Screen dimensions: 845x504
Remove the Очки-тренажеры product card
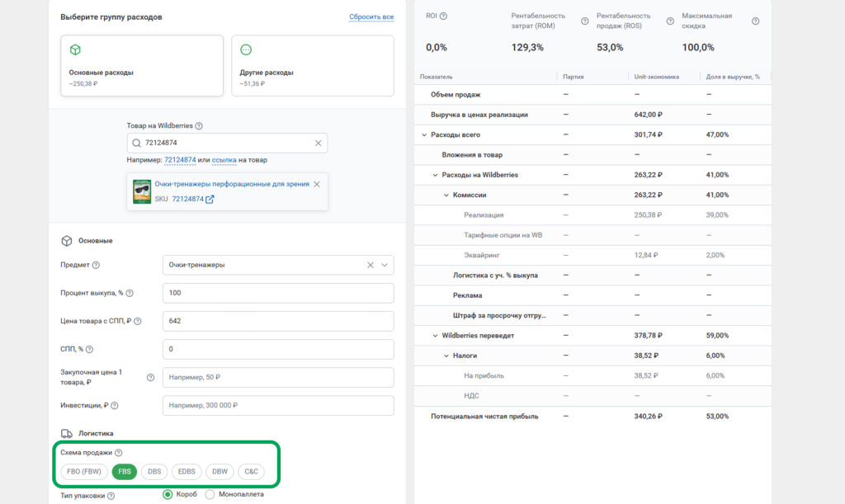317,184
